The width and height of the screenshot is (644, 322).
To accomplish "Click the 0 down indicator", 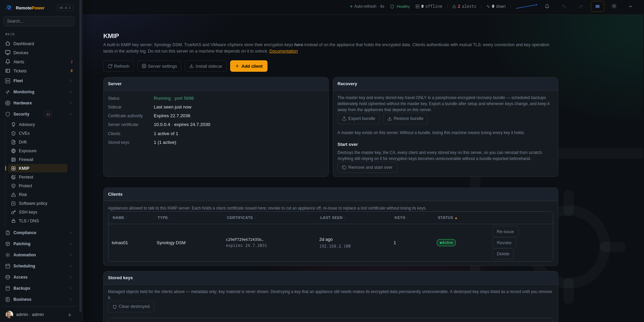I will [496, 6].
